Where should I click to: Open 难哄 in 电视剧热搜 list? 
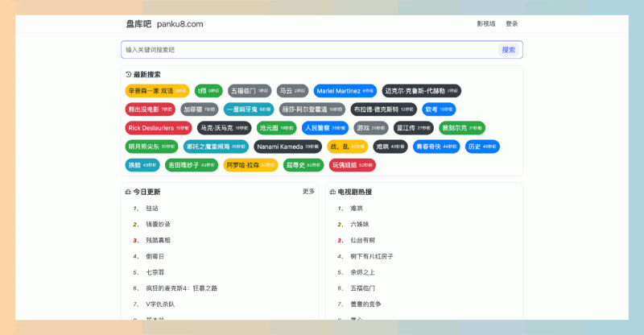[357, 209]
